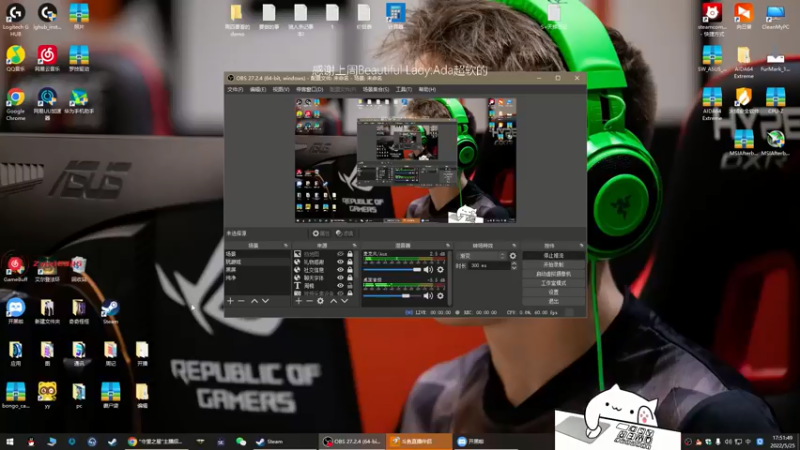Screen dimensions: 800x450
Task: Remove the selected scene with the minus icon
Action: (241, 301)
